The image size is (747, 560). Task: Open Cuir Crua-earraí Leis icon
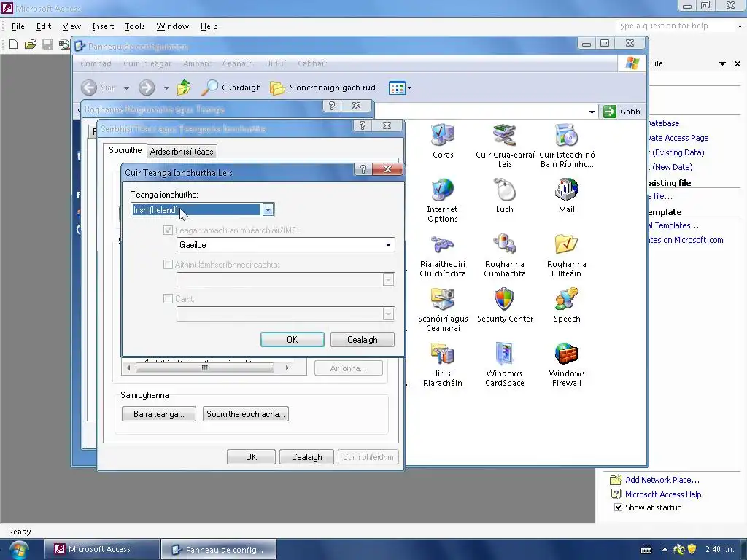click(505, 145)
